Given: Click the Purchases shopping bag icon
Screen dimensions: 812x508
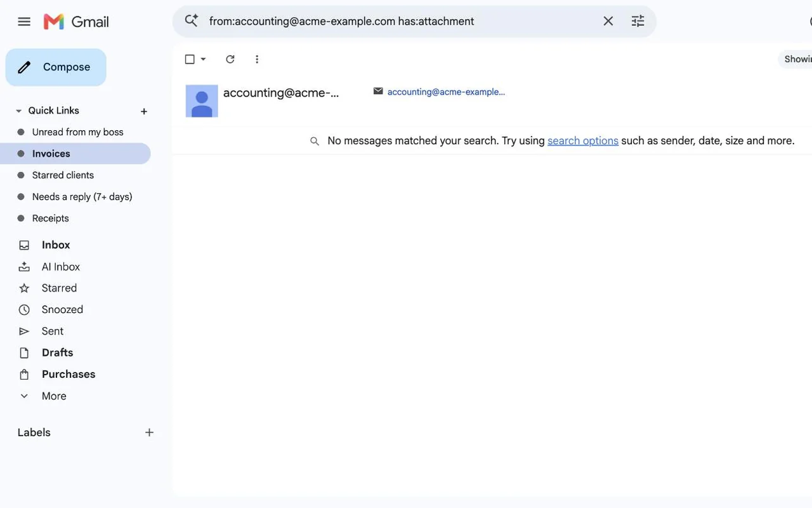Looking at the screenshot, I should pyautogui.click(x=24, y=375).
